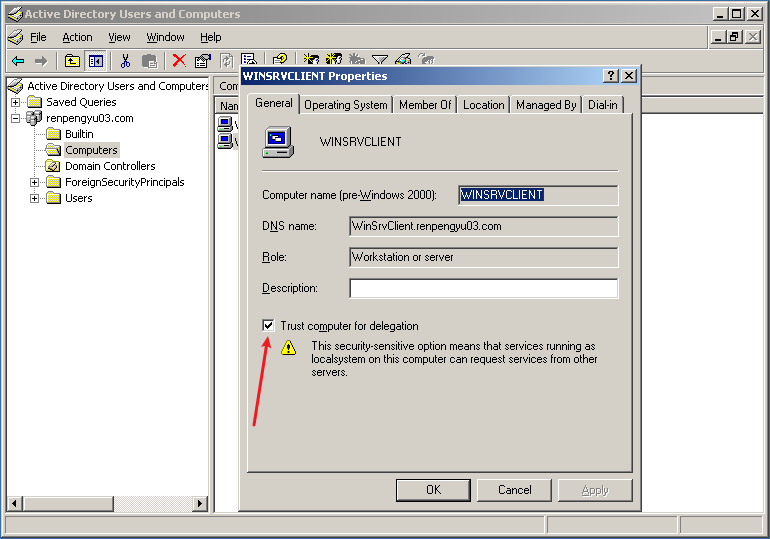Click the tree pane scroll left arrow

click(14, 503)
